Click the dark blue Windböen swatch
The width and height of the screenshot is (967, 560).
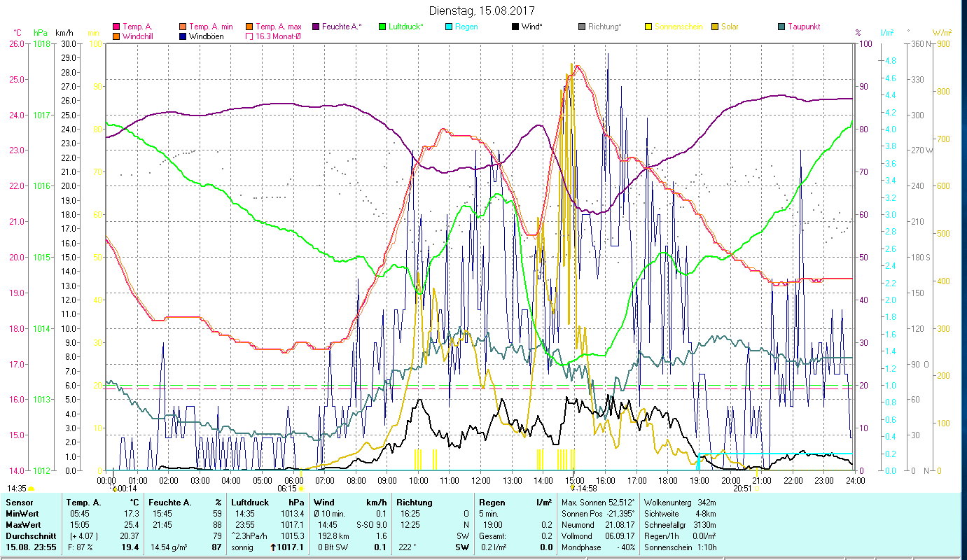183,36
